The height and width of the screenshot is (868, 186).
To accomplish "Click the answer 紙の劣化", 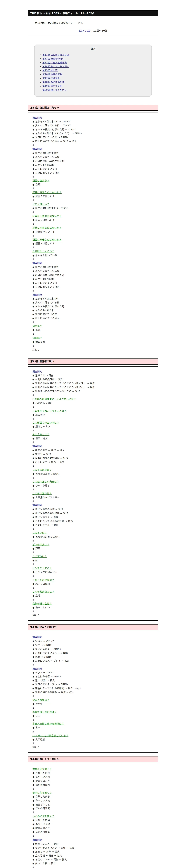I will [40, 415].
